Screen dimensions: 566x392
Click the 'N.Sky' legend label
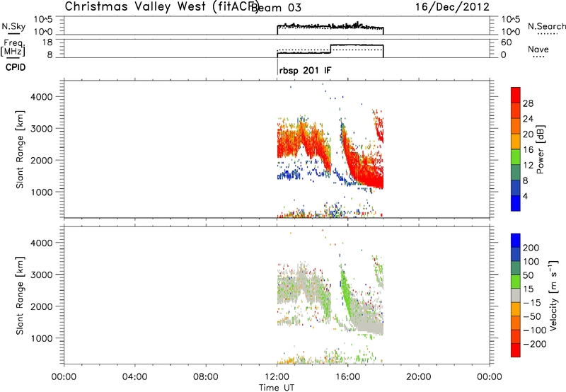(13, 26)
